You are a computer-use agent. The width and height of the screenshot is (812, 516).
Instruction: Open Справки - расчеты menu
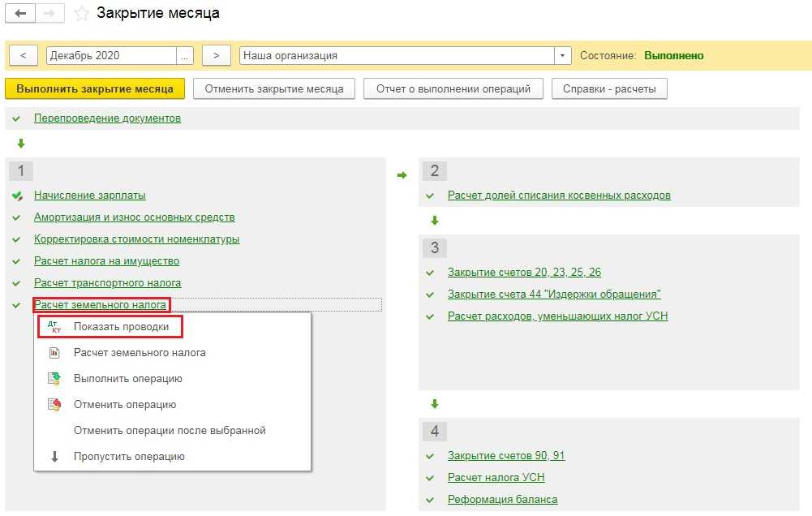click(x=609, y=88)
